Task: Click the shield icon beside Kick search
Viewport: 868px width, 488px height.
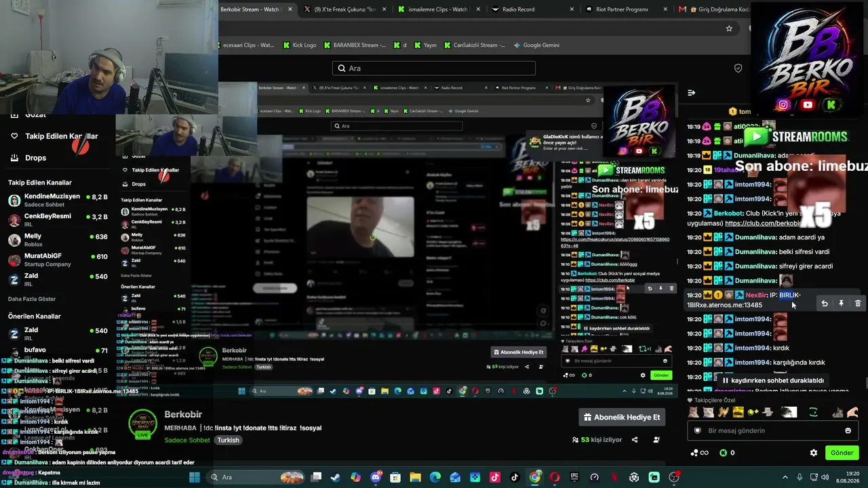Action: tap(738, 68)
